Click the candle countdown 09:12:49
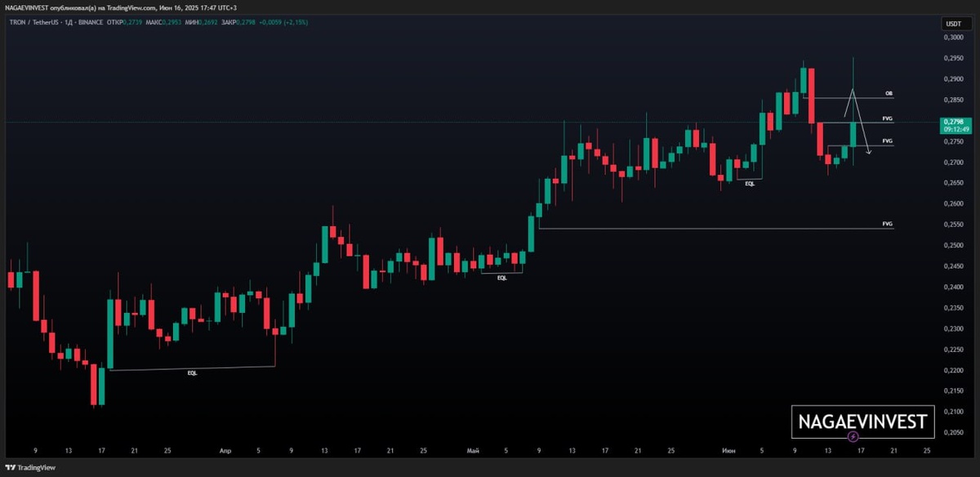The width and height of the screenshot is (980, 477). [x=955, y=129]
